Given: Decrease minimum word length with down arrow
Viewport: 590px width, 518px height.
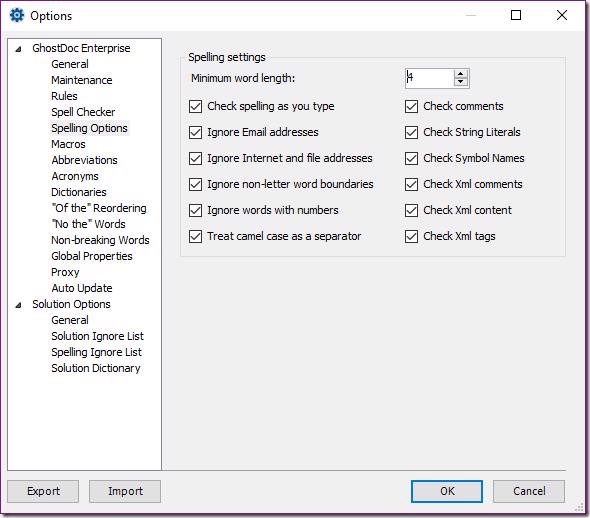Looking at the screenshot, I should pos(461,82).
